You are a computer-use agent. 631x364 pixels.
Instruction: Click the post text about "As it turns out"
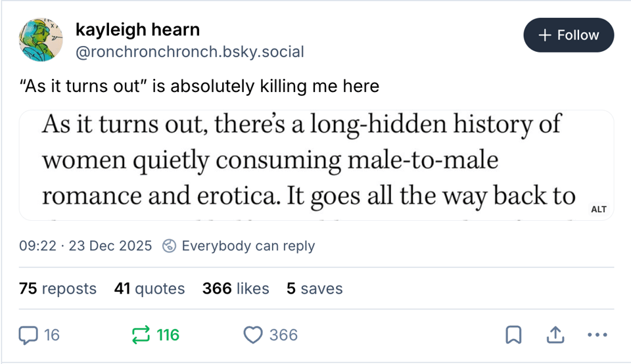point(200,86)
